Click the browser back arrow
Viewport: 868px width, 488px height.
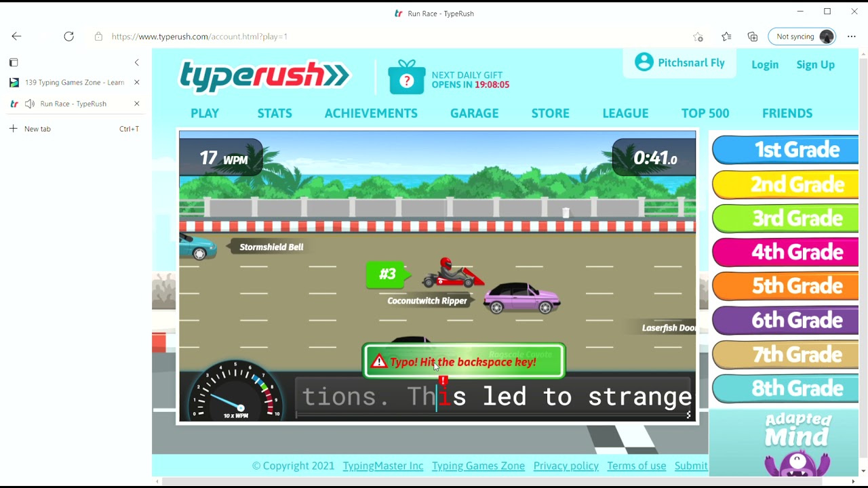click(x=16, y=37)
